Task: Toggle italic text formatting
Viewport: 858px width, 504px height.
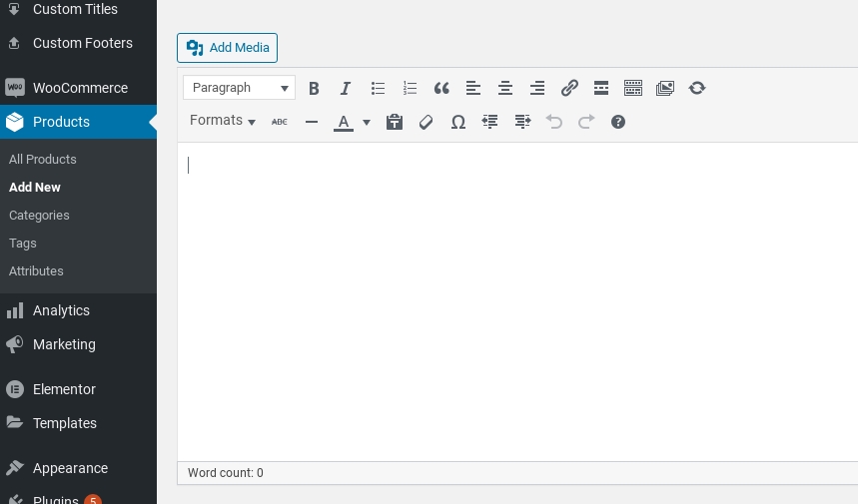Action: pyautogui.click(x=346, y=88)
